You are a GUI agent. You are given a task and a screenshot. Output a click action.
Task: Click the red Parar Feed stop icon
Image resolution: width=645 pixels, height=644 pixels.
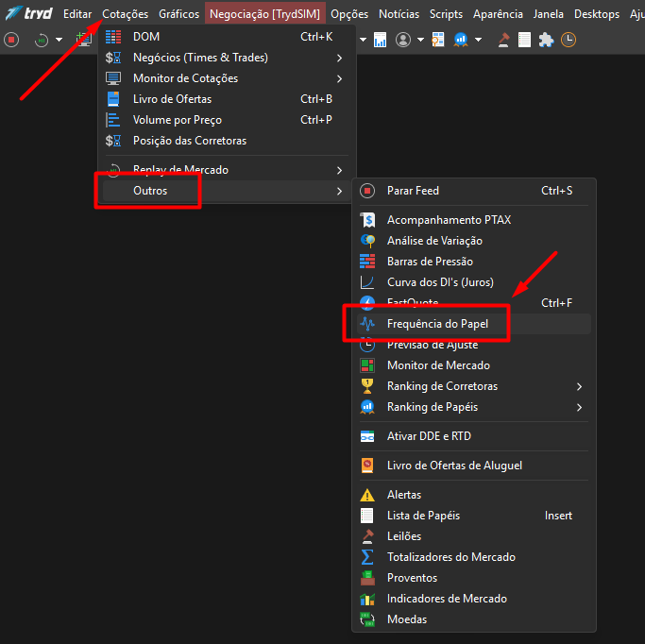[x=367, y=191]
